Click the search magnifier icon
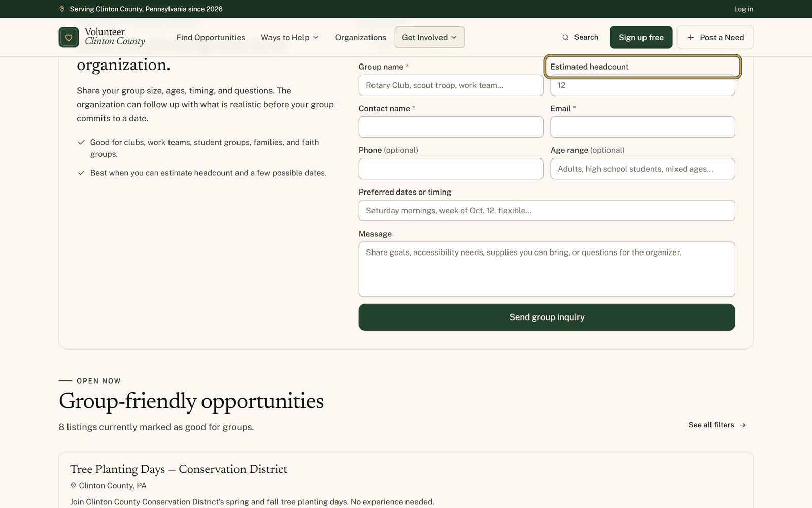 point(565,37)
